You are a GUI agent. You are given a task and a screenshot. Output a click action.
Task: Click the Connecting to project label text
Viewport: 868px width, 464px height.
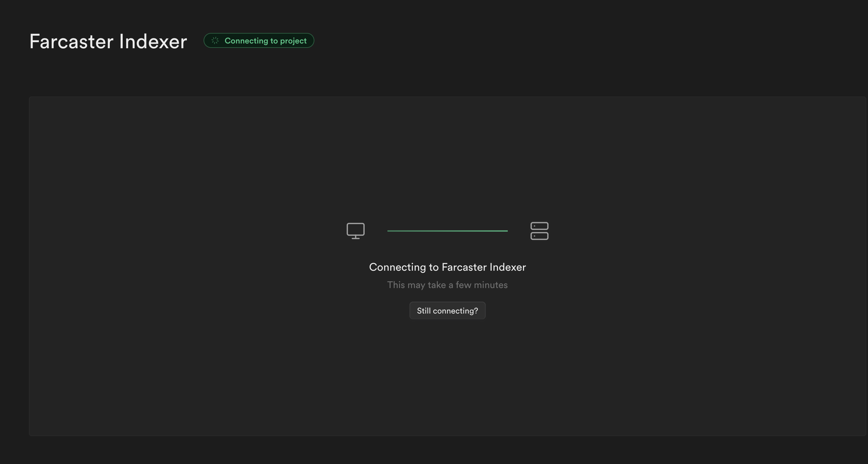[x=265, y=41]
